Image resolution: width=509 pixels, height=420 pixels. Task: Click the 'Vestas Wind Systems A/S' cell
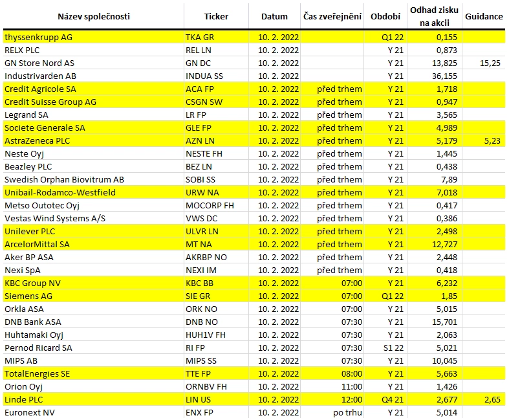pyautogui.click(x=94, y=219)
